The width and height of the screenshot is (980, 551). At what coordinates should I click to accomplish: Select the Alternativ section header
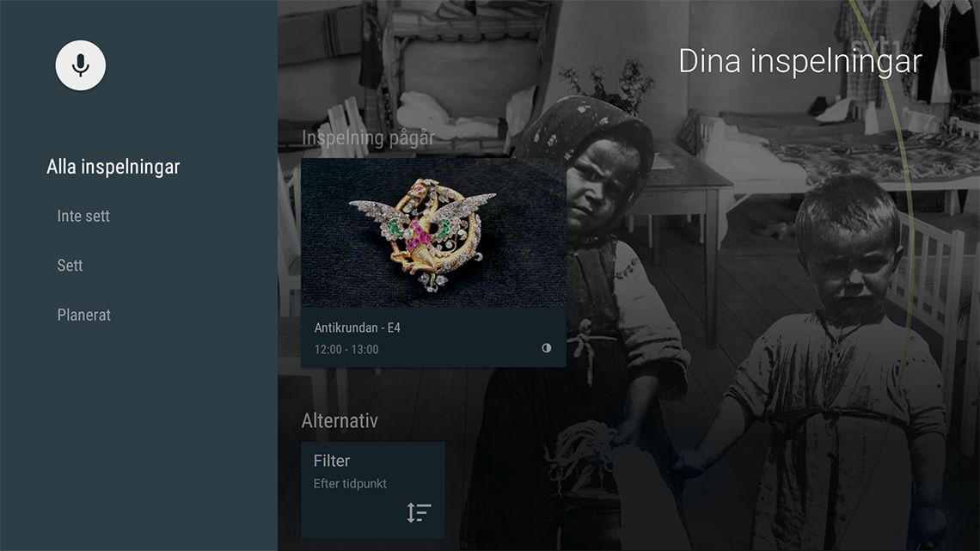click(340, 420)
